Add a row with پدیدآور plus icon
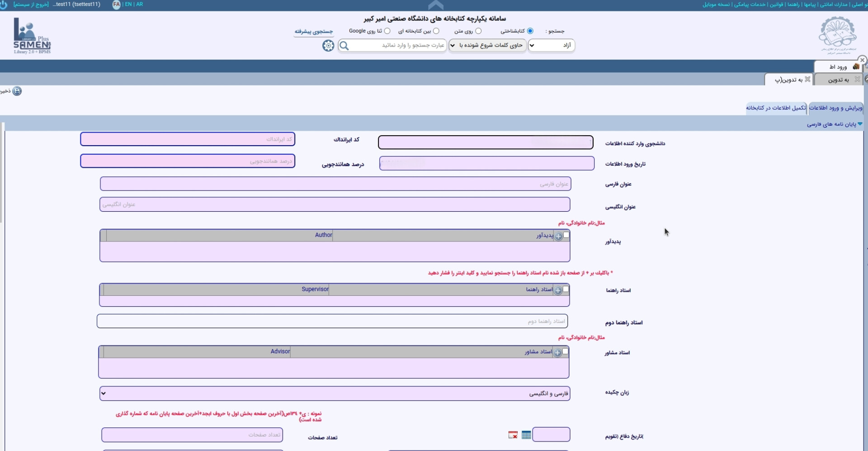Image resolution: width=868 pixels, height=451 pixels. click(x=559, y=236)
